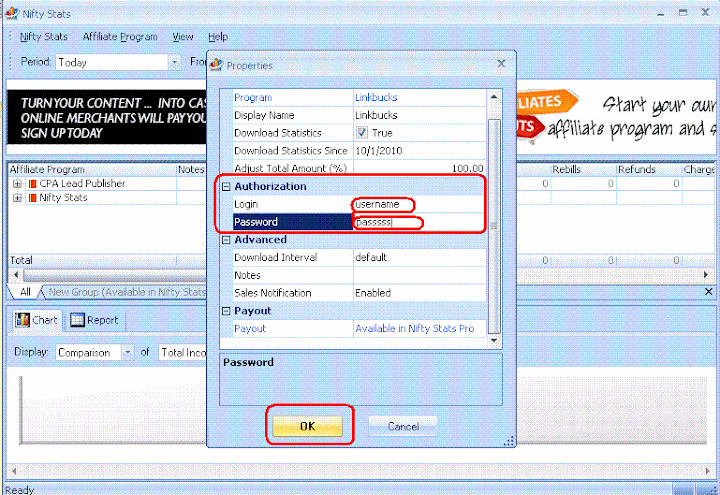The width and height of the screenshot is (720, 495).
Task: Select the Password property label
Action: tap(292, 222)
